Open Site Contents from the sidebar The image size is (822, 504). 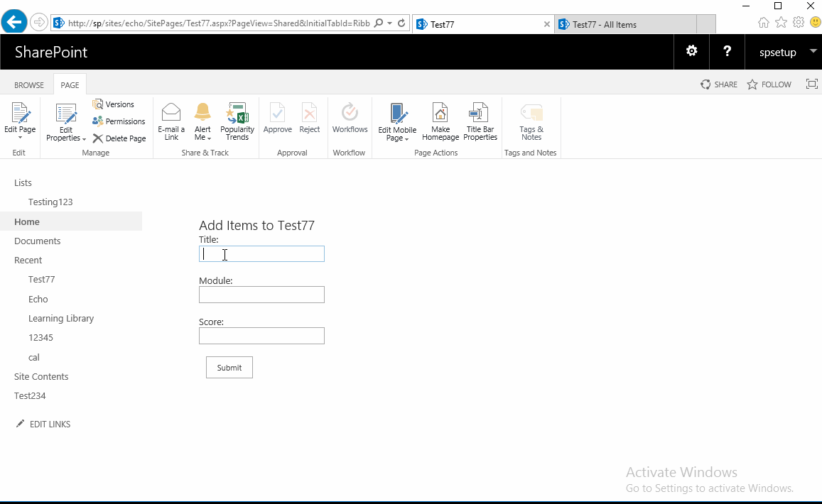pos(40,376)
